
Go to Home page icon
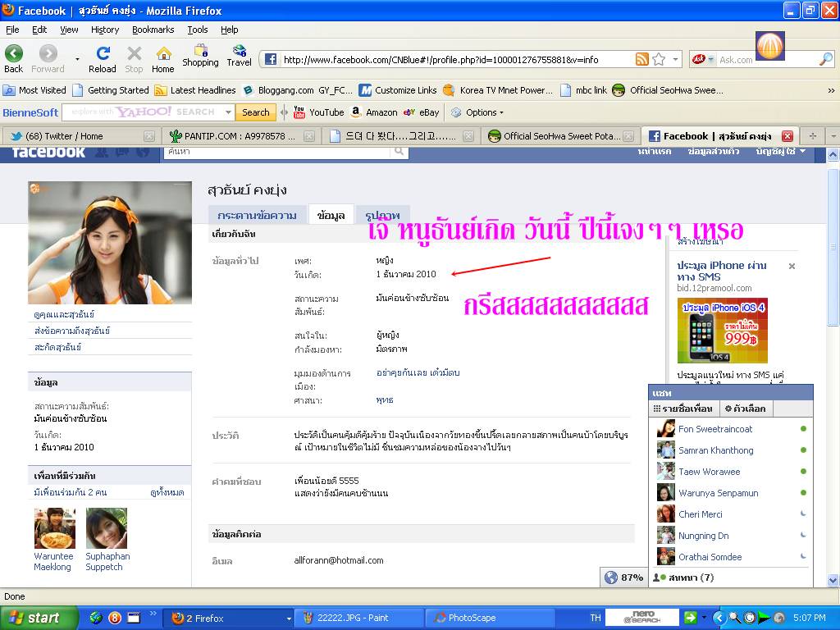[163, 53]
